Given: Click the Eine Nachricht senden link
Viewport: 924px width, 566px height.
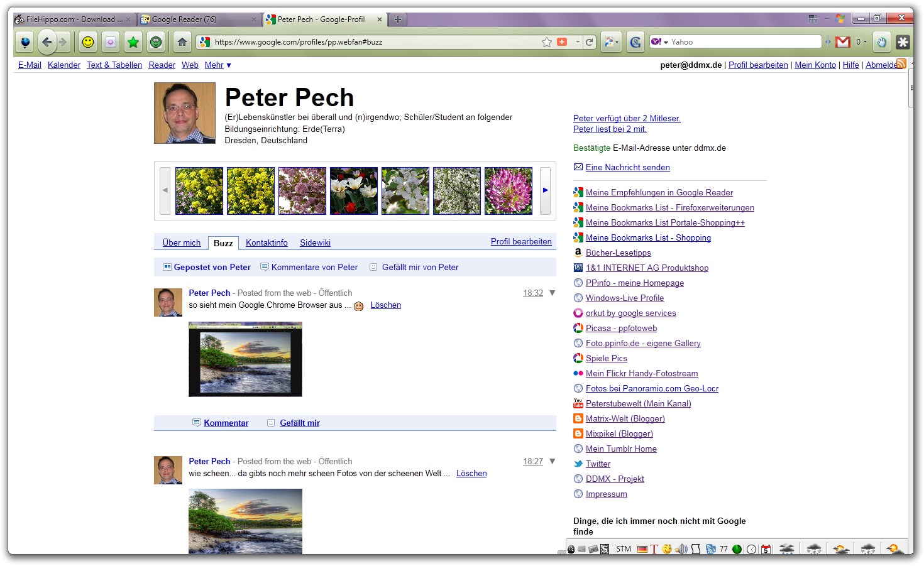Looking at the screenshot, I should (627, 168).
